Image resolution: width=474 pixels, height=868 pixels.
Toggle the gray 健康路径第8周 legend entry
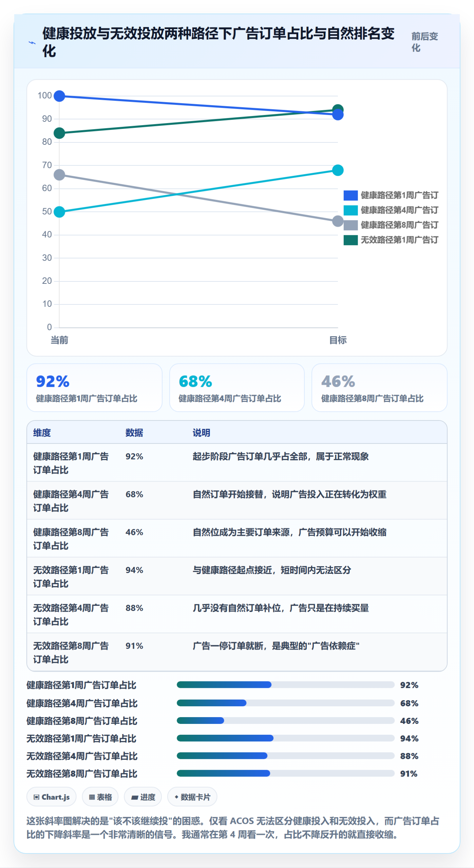point(391,225)
